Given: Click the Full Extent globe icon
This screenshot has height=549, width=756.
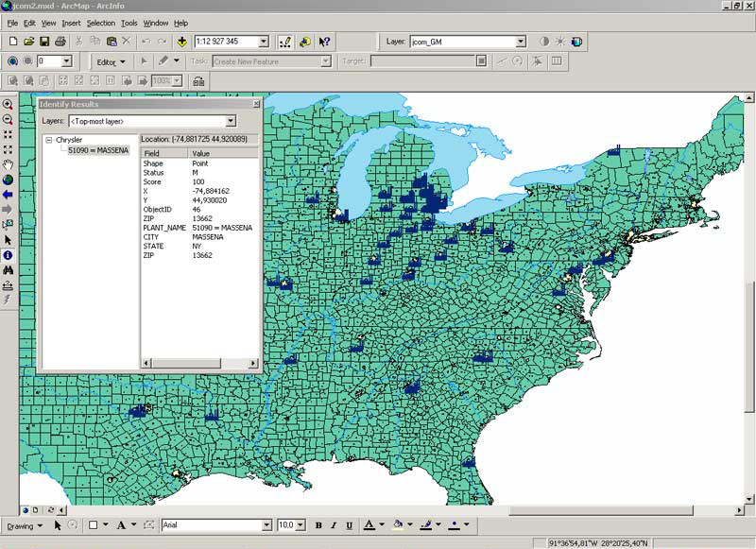Looking at the screenshot, I should tap(9, 180).
